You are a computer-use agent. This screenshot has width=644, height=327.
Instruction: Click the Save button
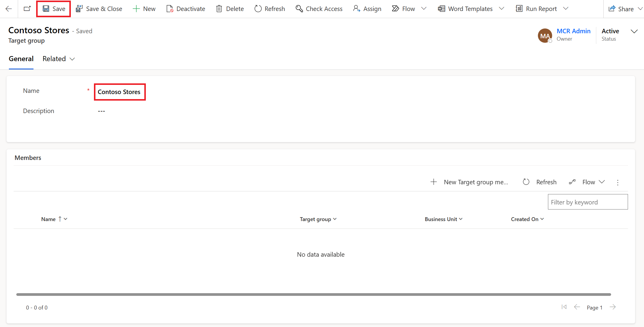coord(54,9)
